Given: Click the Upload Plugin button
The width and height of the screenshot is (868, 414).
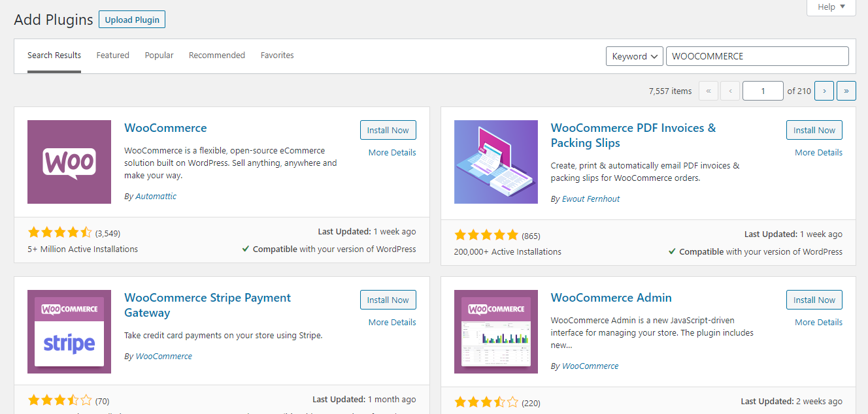Looking at the screenshot, I should tap(132, 20).
